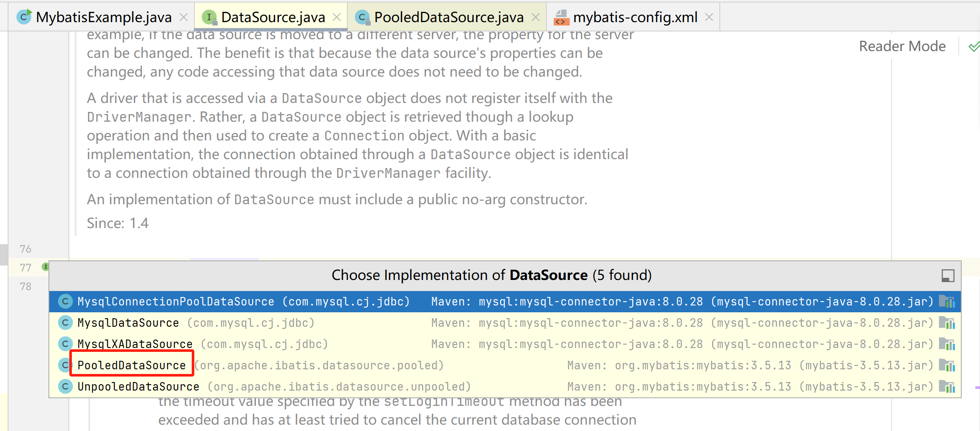Close the mybatis-config.xml tab
Image resolution: width=980 pixels, height=431 pixels.
click(709, 17)
